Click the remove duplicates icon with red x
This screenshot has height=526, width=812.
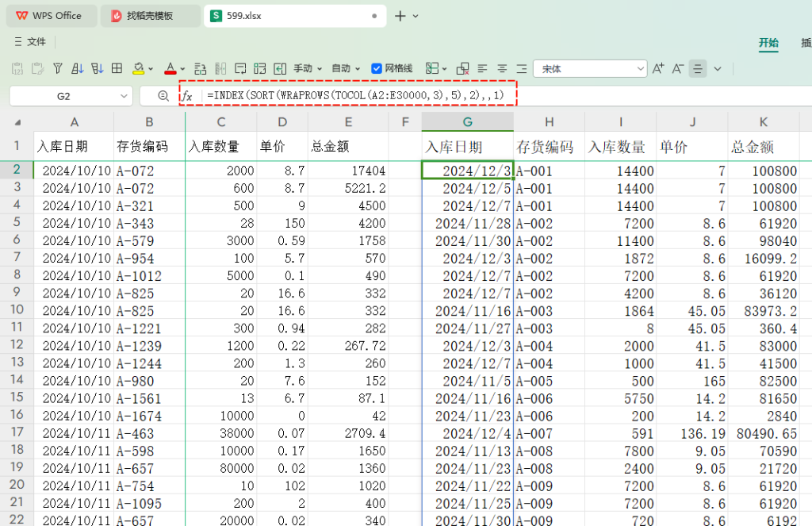click(x=462, y=68)
